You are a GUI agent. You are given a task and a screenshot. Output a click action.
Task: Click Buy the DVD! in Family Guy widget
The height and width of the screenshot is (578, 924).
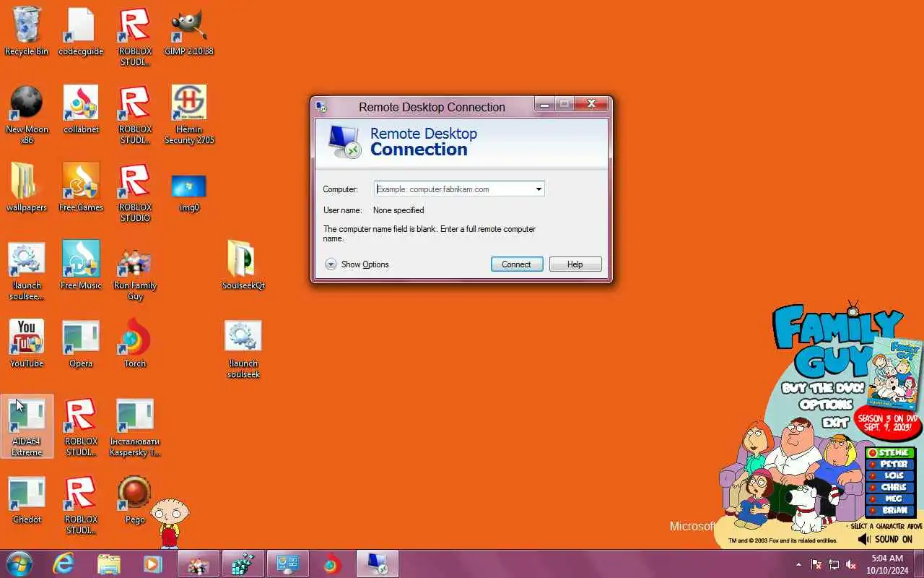point(822,388)
